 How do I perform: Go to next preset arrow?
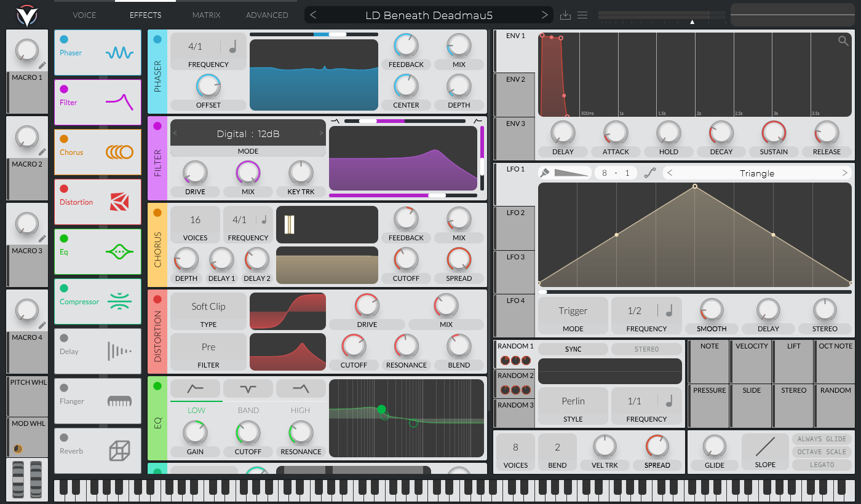[x=544, y=15]
